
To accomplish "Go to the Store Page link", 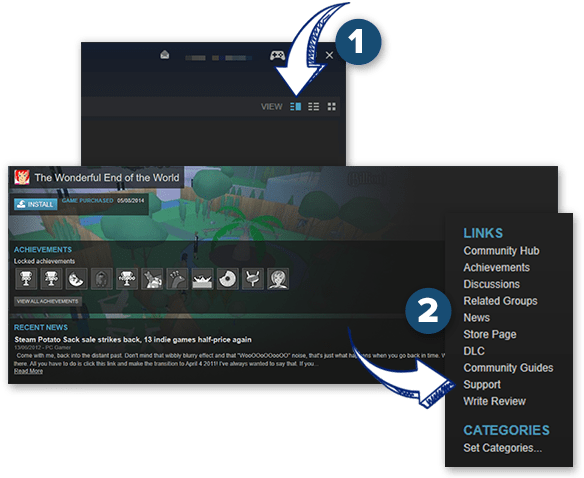I will click(490, 335).
